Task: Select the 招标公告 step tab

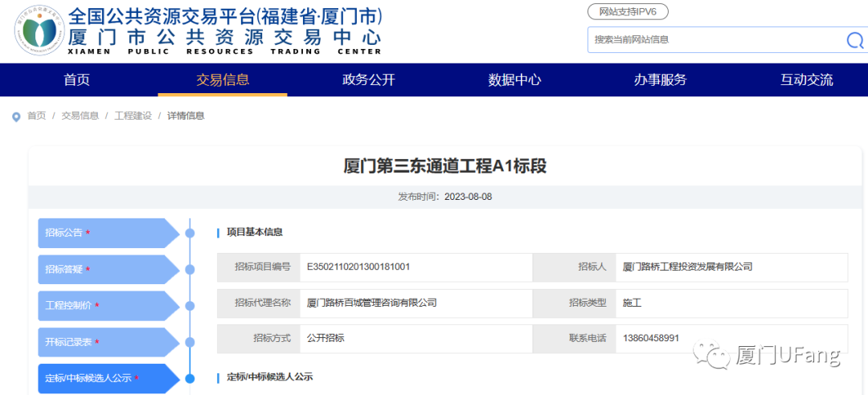Action: coord(108,233)
